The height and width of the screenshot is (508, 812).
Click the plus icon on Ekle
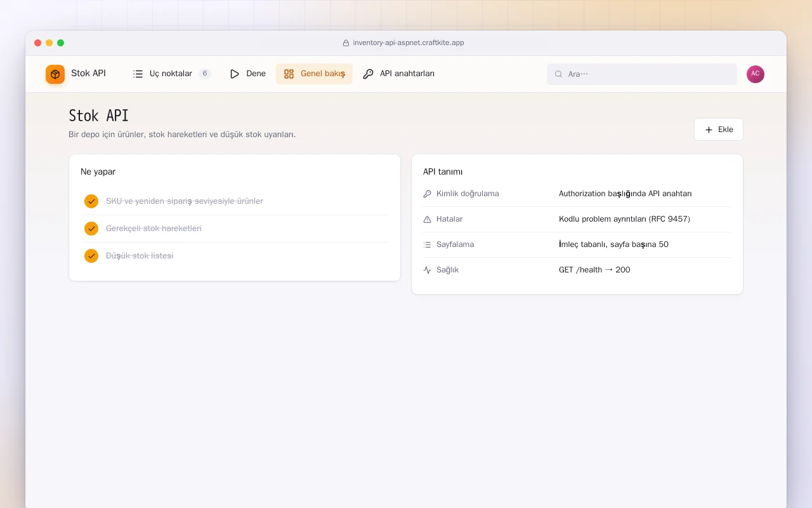[x=709, y=130]
